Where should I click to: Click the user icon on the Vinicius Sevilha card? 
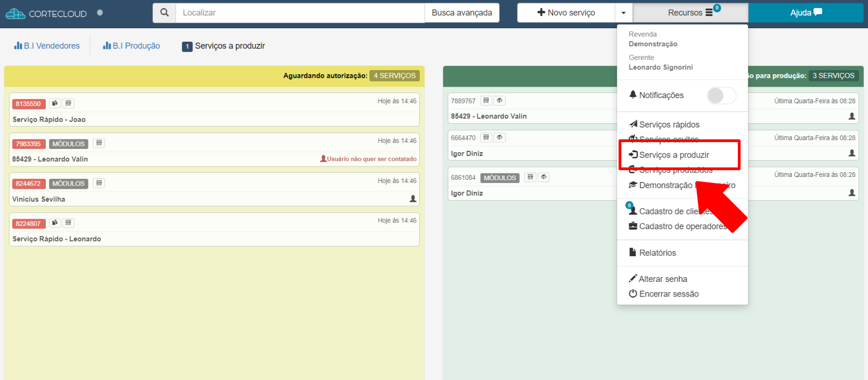tap(413, 199)
